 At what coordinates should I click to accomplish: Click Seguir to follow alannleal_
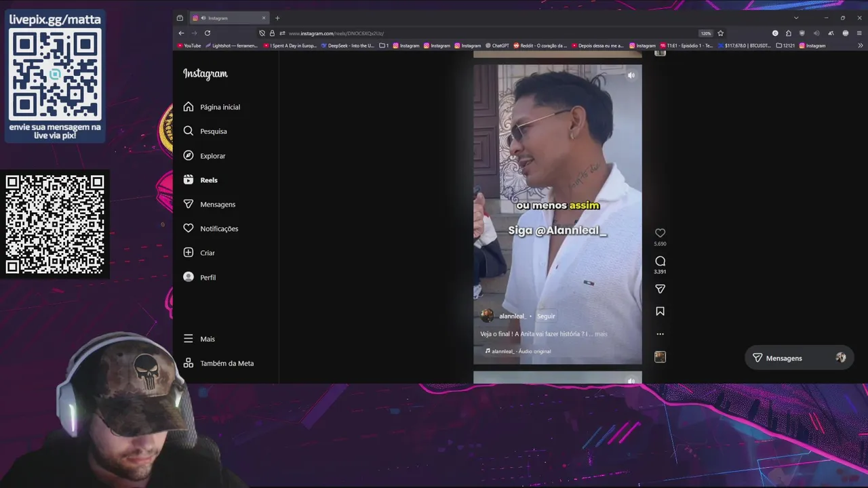[546, 316]
